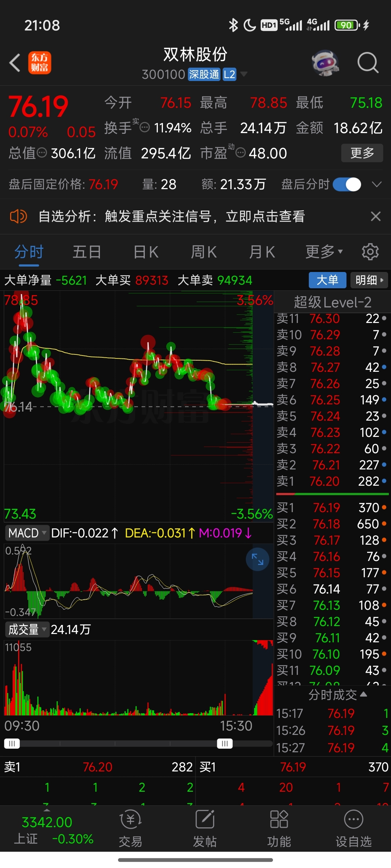Image resolution: width=391 pixels, height=868 pixels.
Task: Tap the 买6 76.14 row
Action: coord(332,589)
